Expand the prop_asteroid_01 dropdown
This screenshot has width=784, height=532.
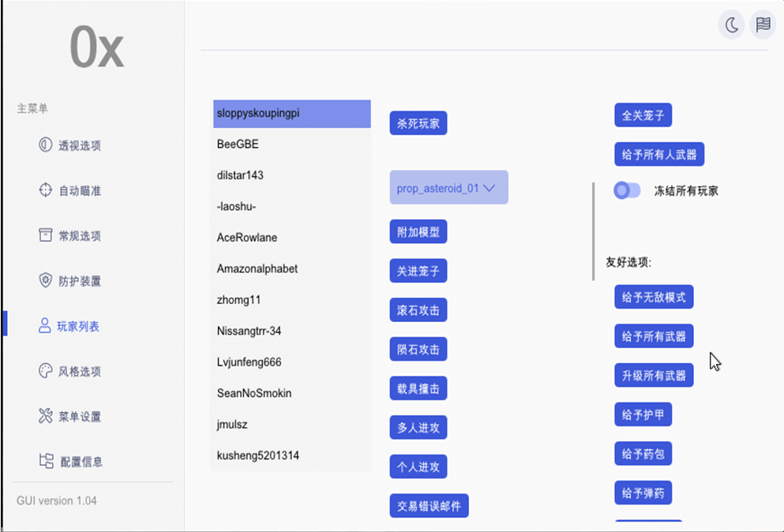coord(449,188)
